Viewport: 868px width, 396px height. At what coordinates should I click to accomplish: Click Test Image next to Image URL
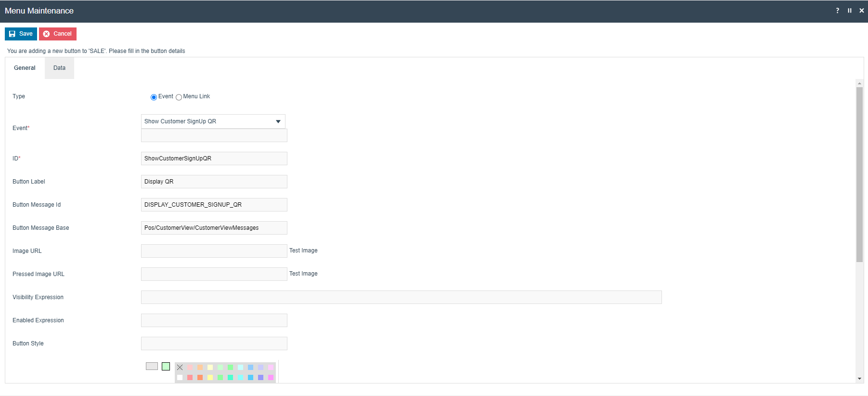click(303, 251)
